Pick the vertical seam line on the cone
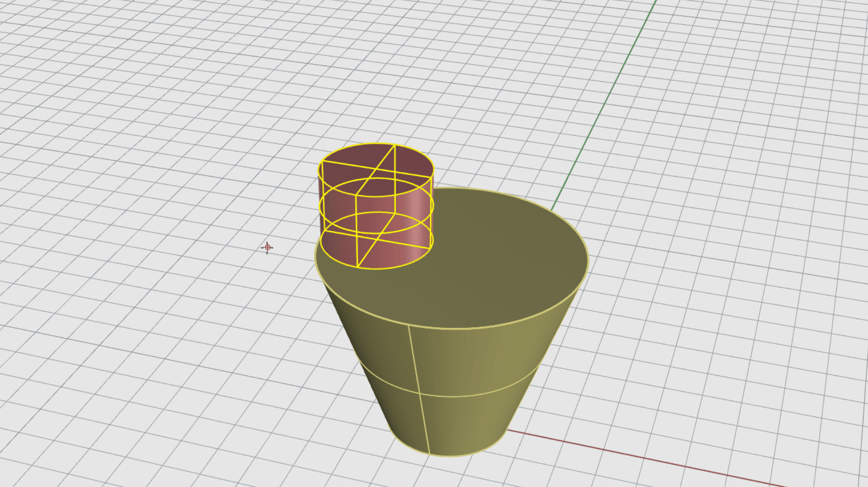The width and height of the screenshot is (868, 487). 419,389
